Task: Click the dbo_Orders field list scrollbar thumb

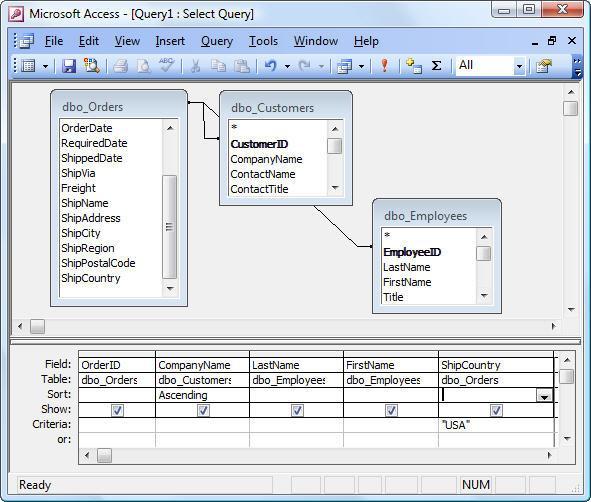Action: [170, 227]
